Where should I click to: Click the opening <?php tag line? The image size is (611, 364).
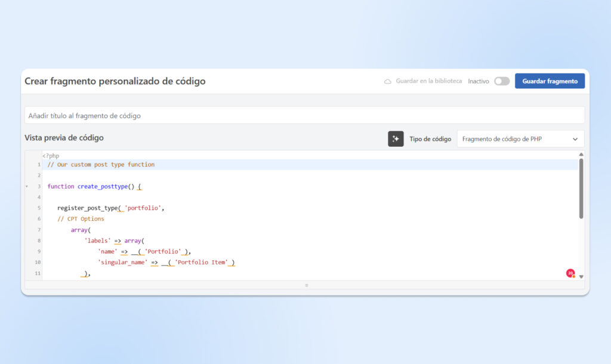click(x=51, y=156)
